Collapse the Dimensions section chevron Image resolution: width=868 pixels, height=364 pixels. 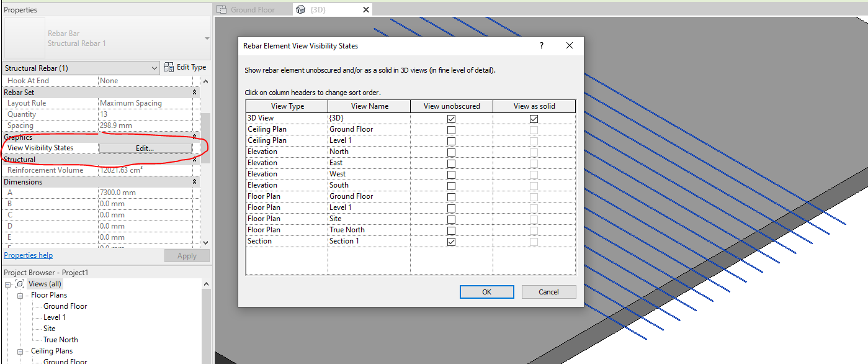pos(194,181)
